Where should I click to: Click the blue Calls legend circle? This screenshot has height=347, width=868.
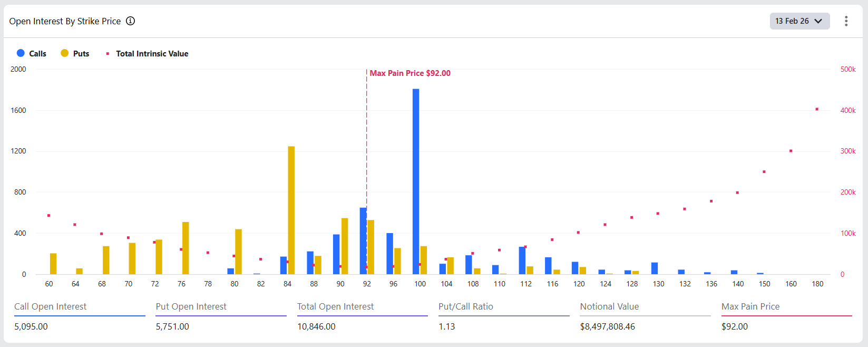pyautogui.click(x=21, y=53)
